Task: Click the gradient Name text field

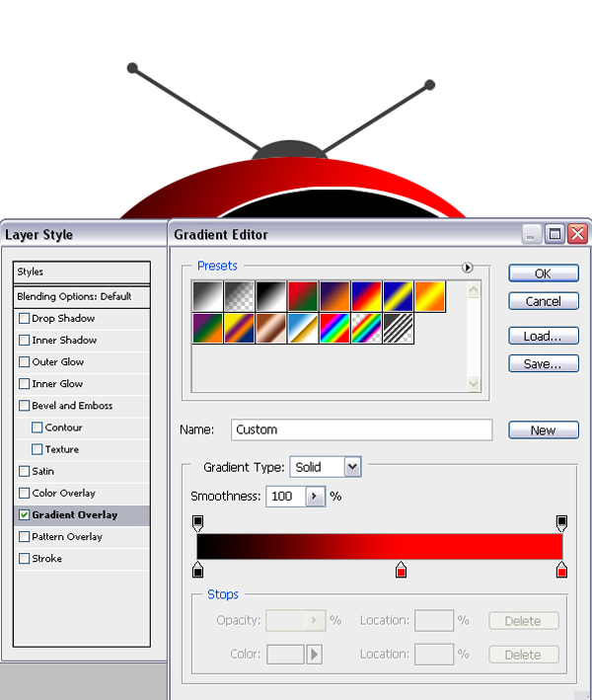Action: tap(362, 429)
